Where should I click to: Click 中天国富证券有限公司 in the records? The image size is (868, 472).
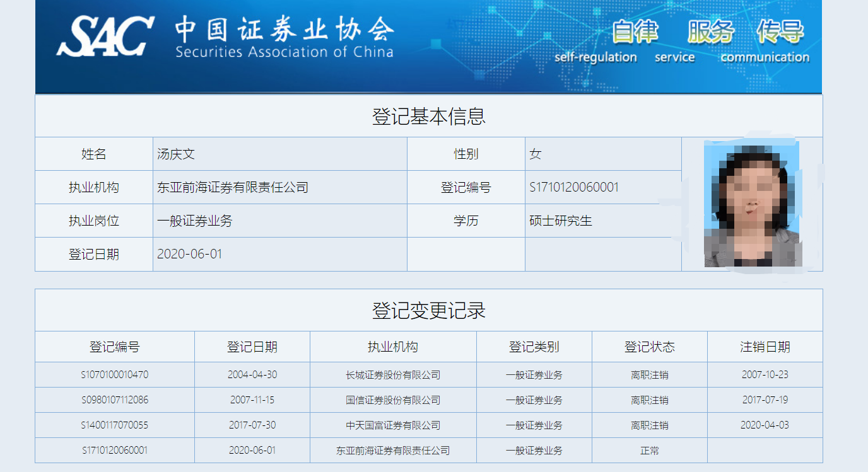click(x=393, y=425)
